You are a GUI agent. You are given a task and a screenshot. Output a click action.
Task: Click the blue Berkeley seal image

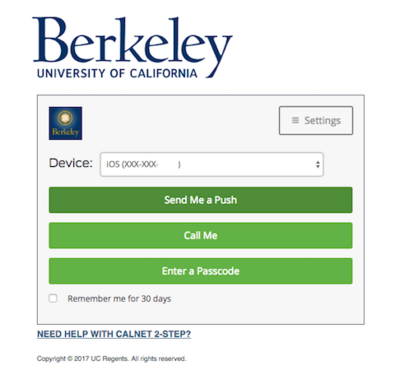click(x=65, y=123)
